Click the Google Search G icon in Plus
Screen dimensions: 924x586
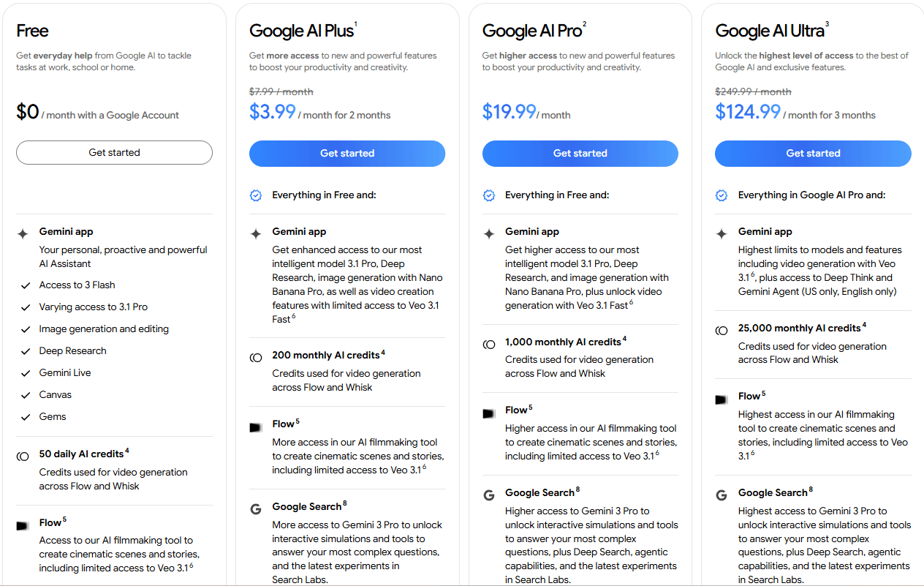(x=256, y=509)
